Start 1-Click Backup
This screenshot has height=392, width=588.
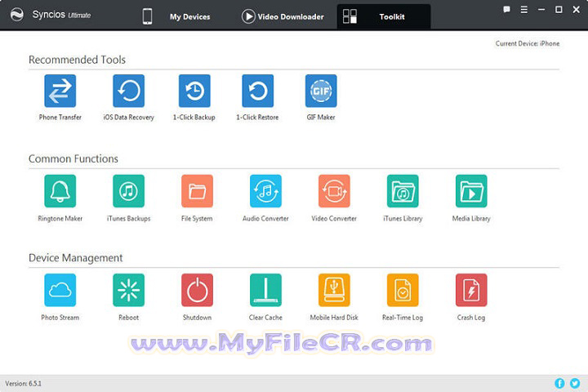[x=194, y=91]
